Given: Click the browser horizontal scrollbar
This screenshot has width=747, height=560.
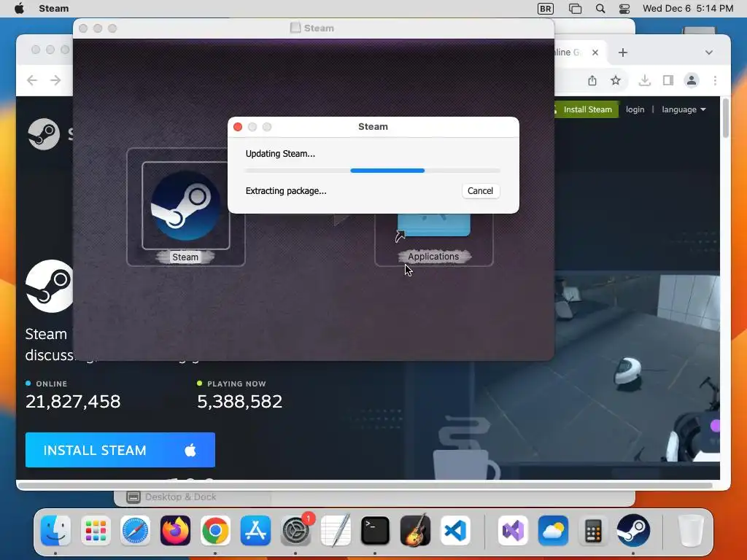Looking at the screenshot, I should click(366, 485).
